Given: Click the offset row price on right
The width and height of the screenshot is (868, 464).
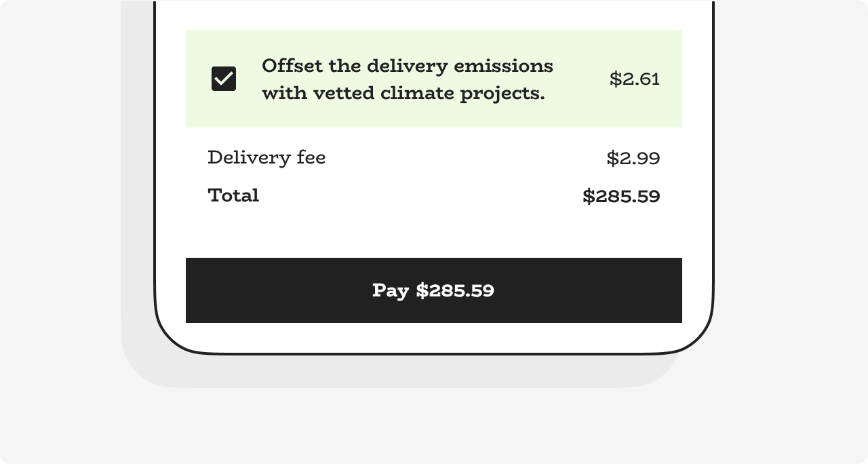Looking at the screenshot, I should [635, 79].
